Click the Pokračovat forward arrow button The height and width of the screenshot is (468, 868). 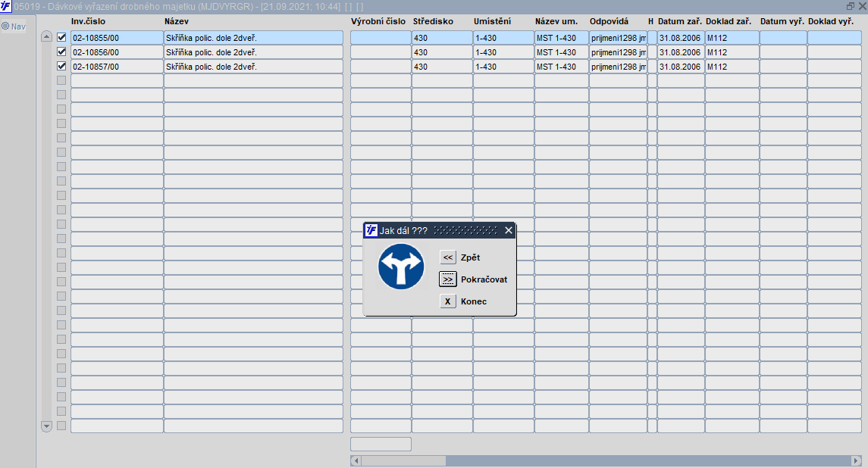(448, 279)
